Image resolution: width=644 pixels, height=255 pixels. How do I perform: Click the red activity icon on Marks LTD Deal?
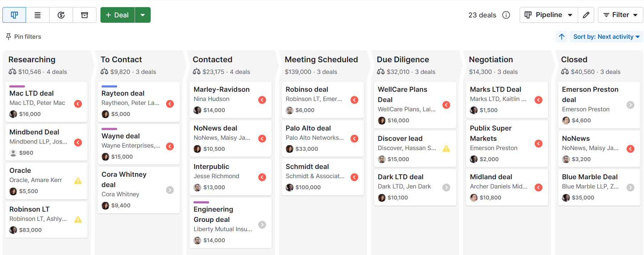point(538,100)
